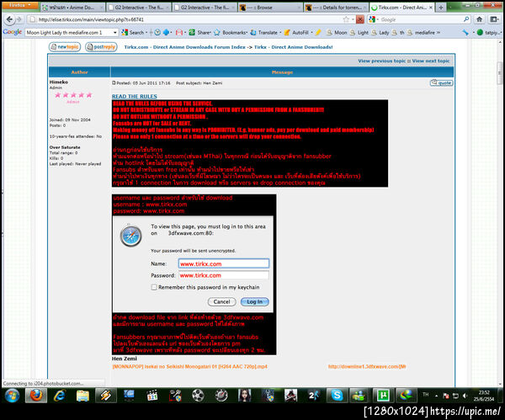Close the Tirkx.com tab
Image resolution: width=505 pixels, height=420 pixels.
pos(431,7)
